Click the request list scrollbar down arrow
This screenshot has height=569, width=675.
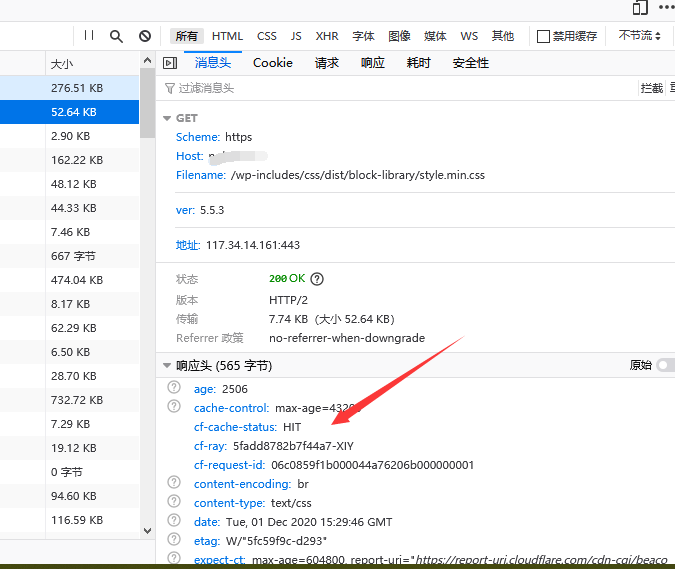pos(147,531)
